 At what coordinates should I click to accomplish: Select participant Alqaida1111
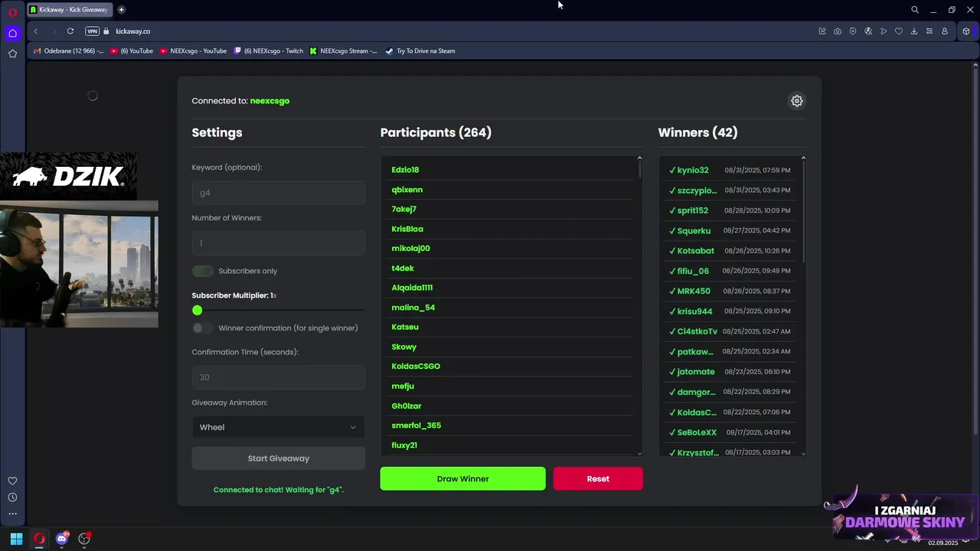tap(412, 288)
